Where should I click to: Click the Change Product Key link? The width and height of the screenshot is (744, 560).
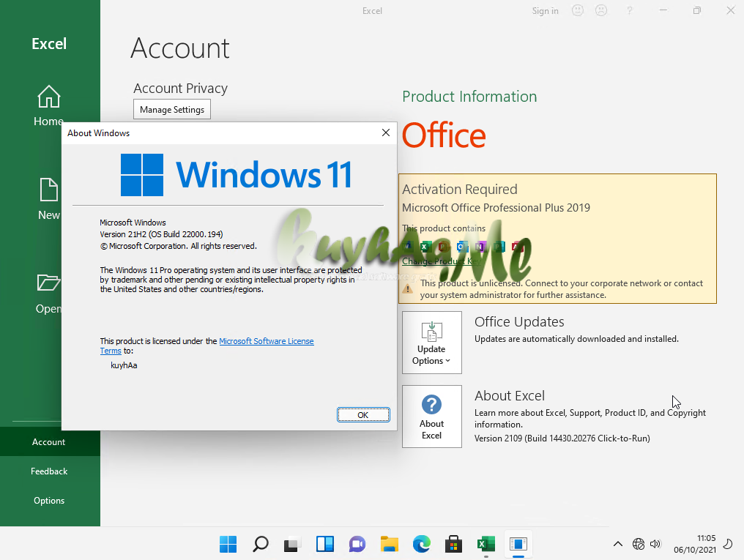pyautogui.click(x=442, y=261)
